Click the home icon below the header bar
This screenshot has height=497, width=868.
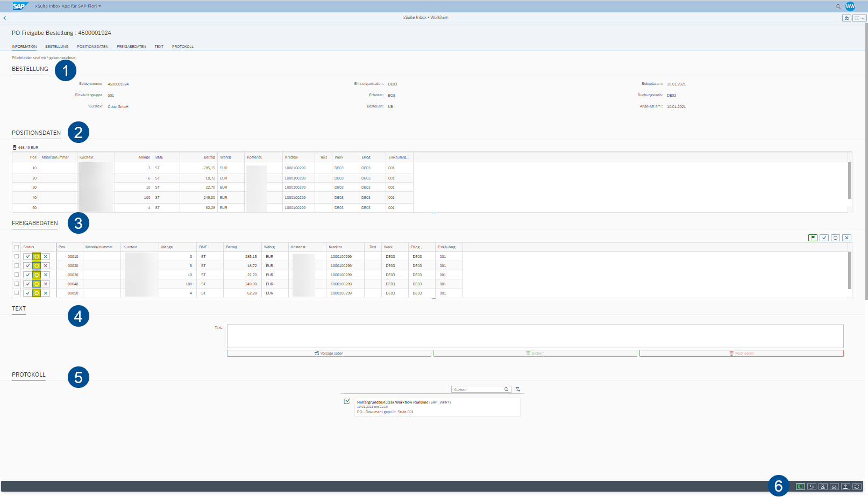pyautogui.click(x=847, y=17)
